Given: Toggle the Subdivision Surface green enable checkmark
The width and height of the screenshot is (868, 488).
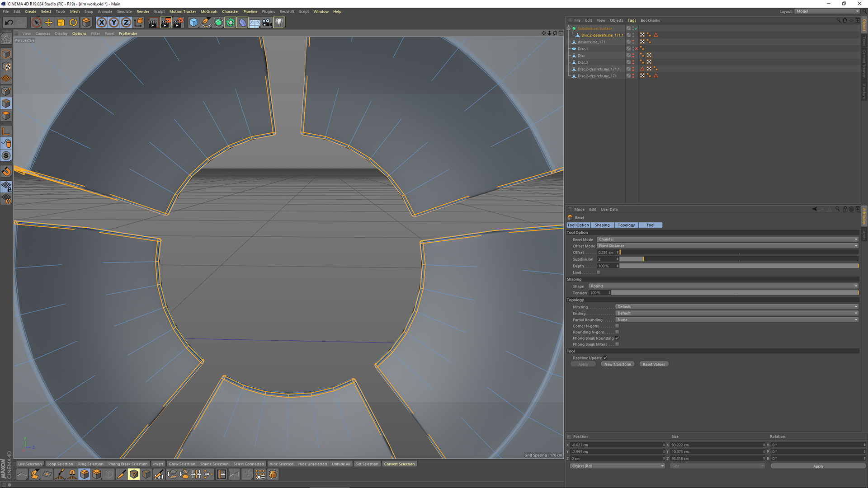Looking at the screenshot, I should coord(636,28).
